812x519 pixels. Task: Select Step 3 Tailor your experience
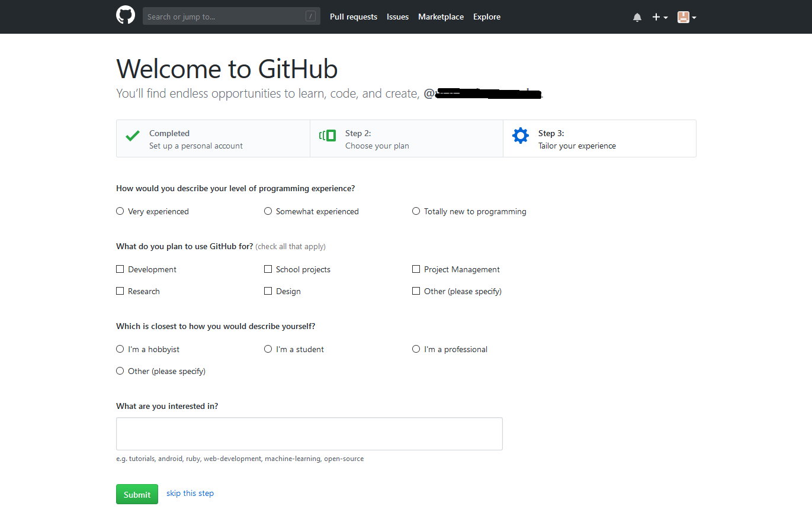coord(599,138)
